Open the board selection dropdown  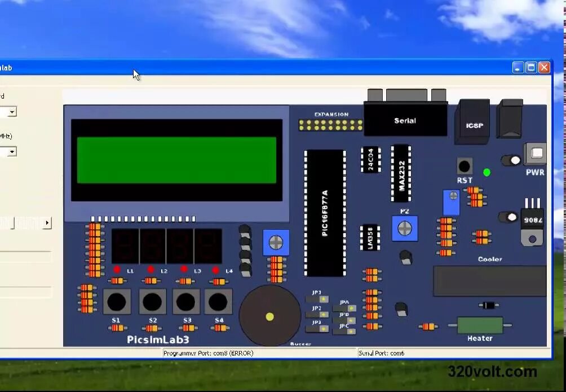click(12, 112)
